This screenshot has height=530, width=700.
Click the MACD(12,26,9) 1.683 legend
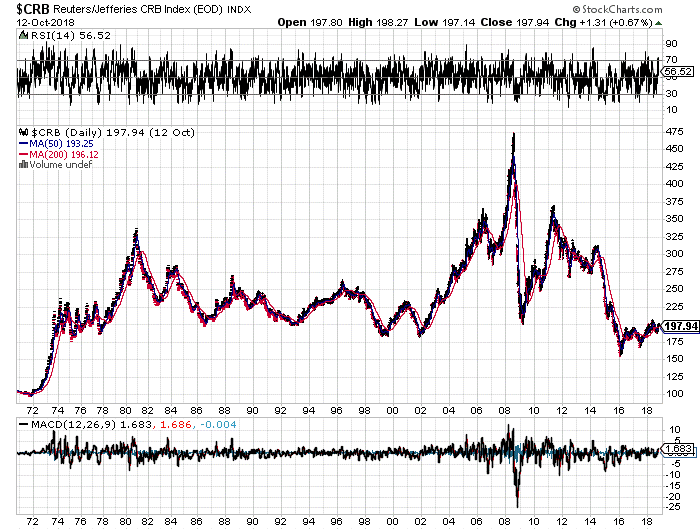(x=91, y=424)
